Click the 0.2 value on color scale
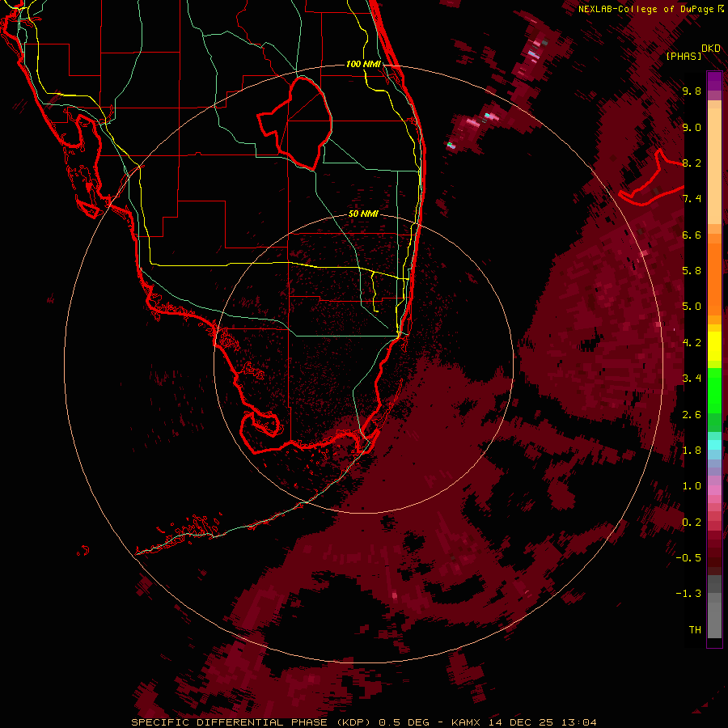 pyautogui.click(x=692, y=523)
